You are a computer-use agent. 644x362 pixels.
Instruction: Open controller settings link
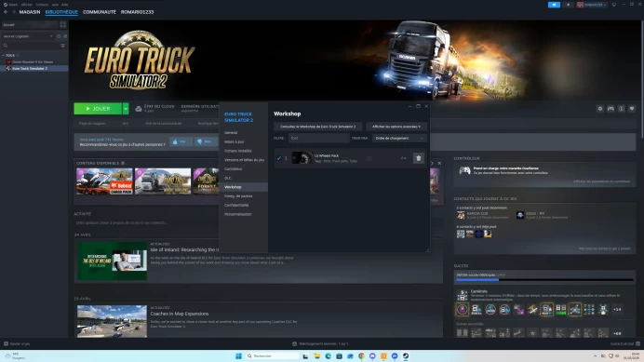602,181
